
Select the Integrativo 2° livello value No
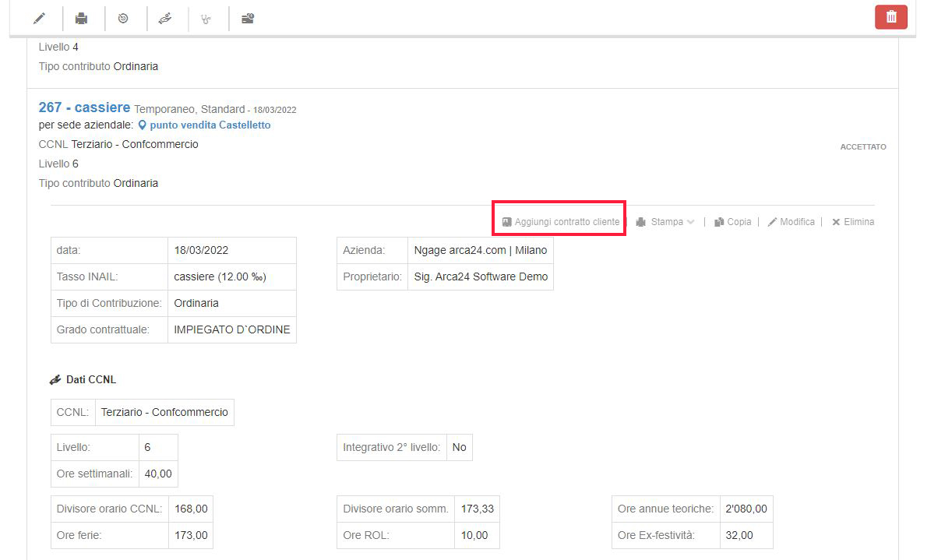(460, 448)
